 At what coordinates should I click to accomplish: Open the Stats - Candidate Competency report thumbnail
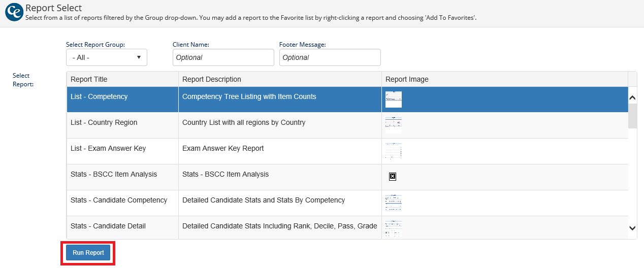tap(394, 203)
